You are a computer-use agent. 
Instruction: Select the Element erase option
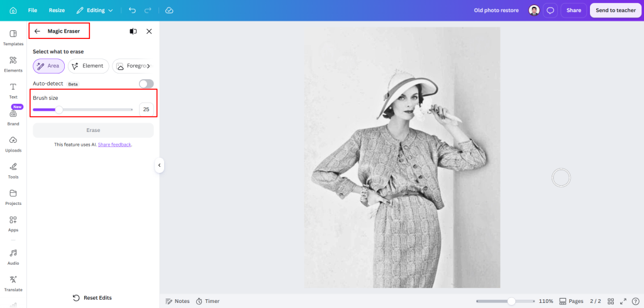(88, 66)
